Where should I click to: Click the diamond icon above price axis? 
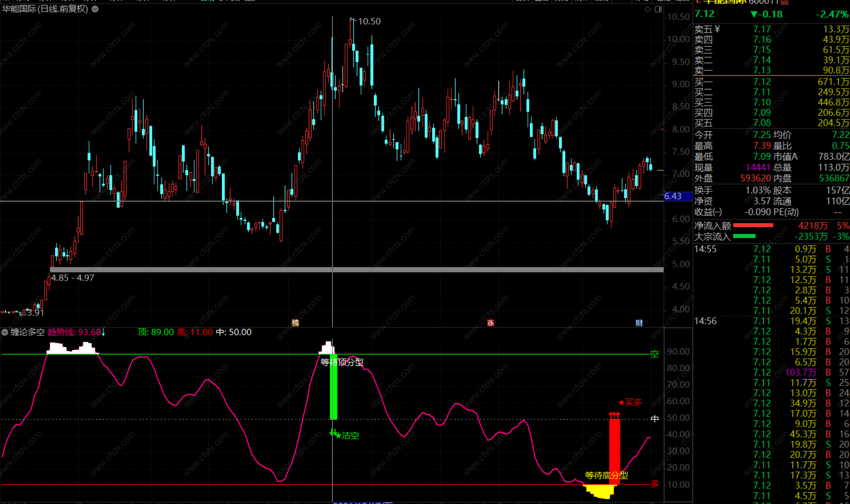tap(648, 9)
